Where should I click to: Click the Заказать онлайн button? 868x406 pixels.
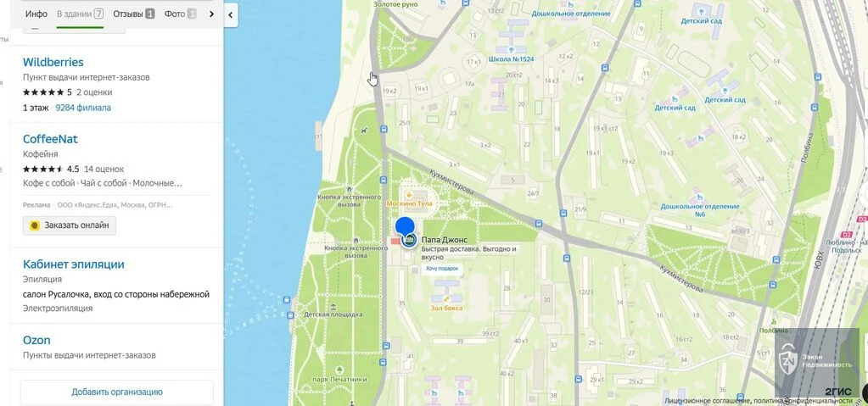pos(70,225)
